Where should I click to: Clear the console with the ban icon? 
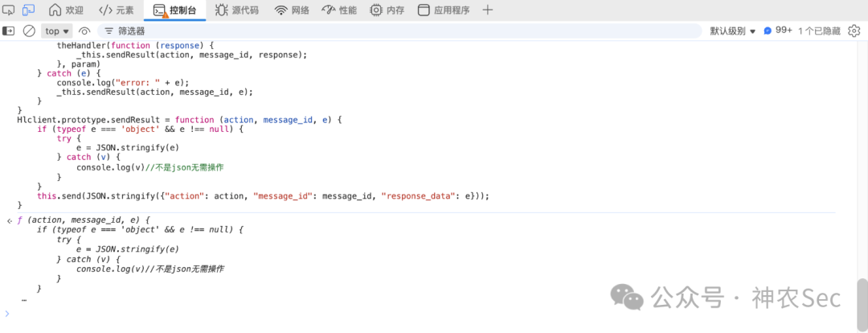[x=29, y=31]
